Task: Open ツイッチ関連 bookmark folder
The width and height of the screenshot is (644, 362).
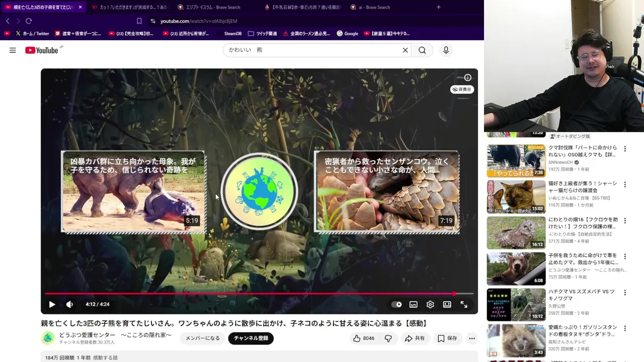Action: pyautogui.click(x=262, y=34)
